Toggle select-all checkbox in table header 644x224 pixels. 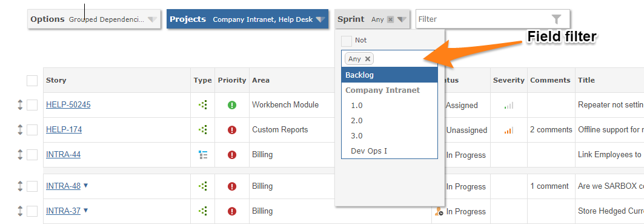pos(32,80)
